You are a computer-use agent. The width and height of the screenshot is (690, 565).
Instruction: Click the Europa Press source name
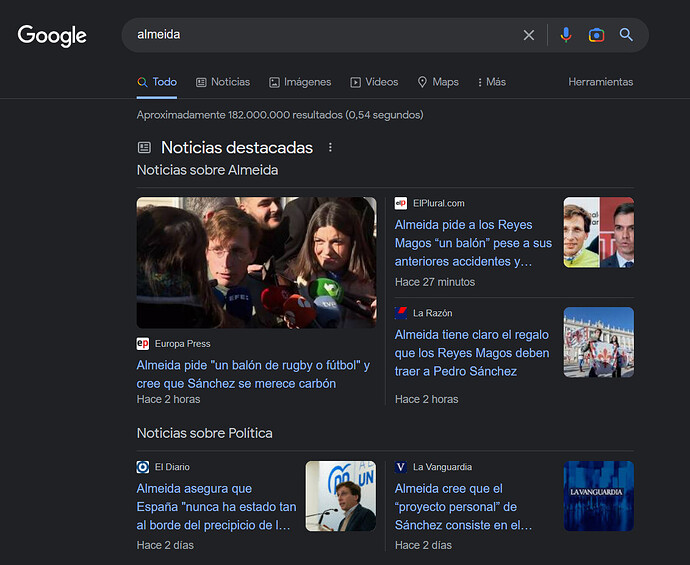click(x=183, y=344)
